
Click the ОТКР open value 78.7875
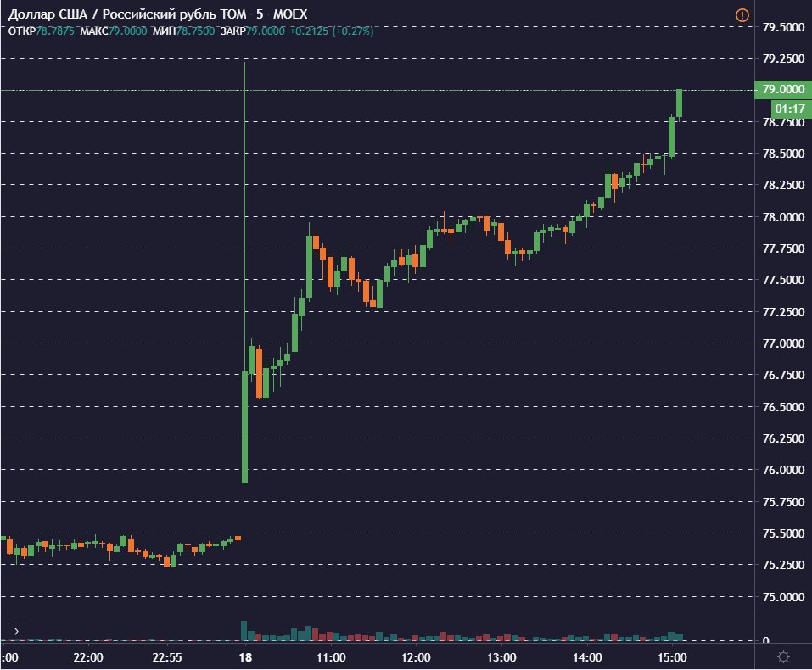click(x=55, y=31)
